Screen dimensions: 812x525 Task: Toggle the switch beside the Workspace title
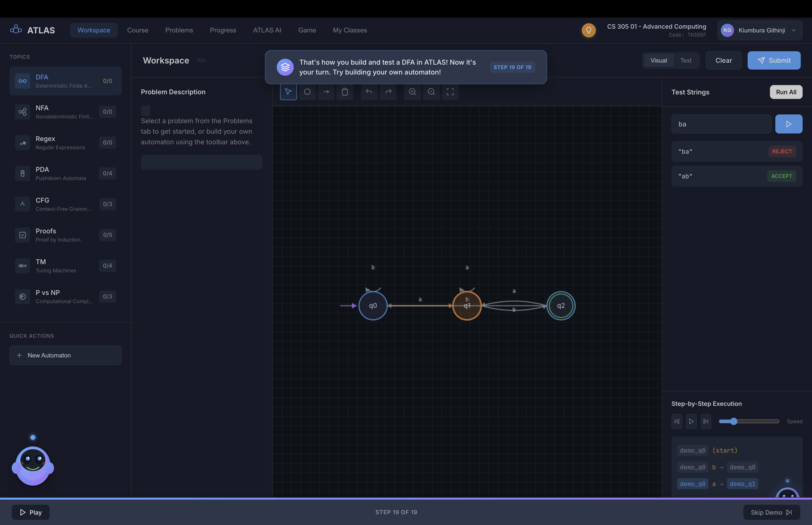pyautogui.click(x=201, y=60)
